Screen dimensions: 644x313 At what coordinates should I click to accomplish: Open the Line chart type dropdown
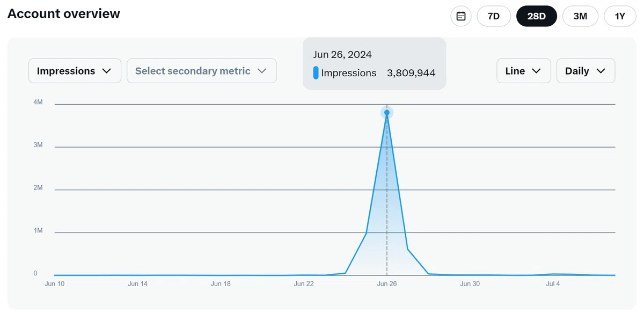524,71
